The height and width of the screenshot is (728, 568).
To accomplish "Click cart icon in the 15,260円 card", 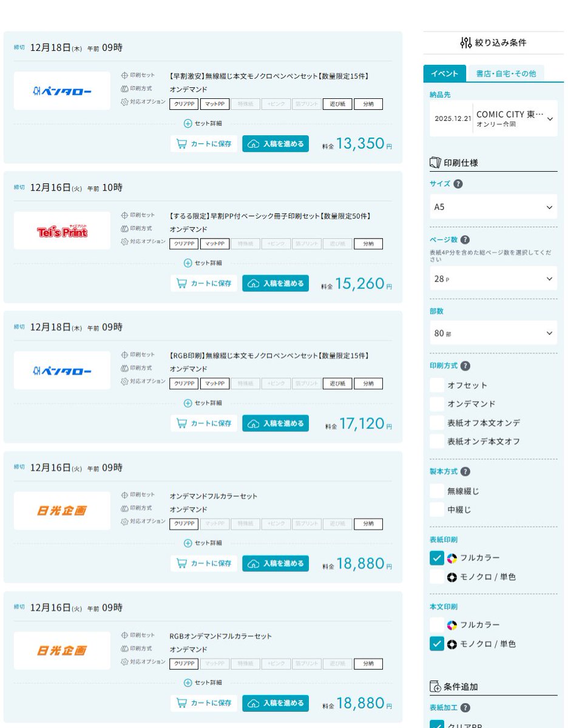I will point(181,283).
